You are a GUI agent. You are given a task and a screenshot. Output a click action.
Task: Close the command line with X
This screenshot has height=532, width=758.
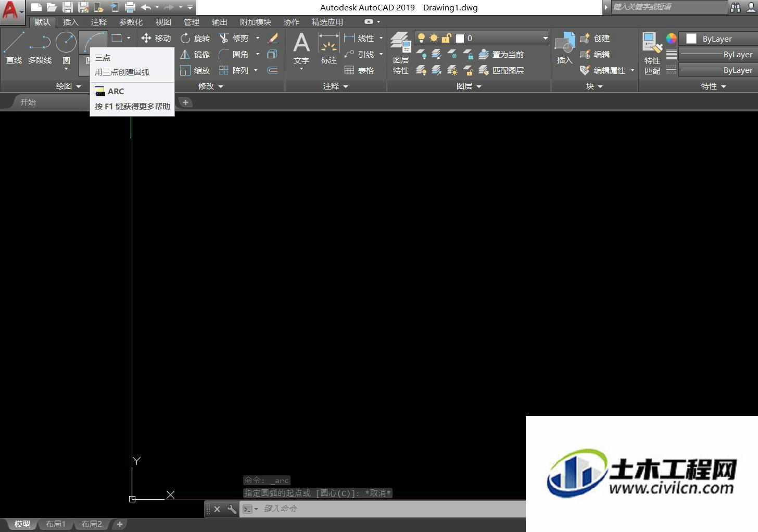tap(217, 509)
